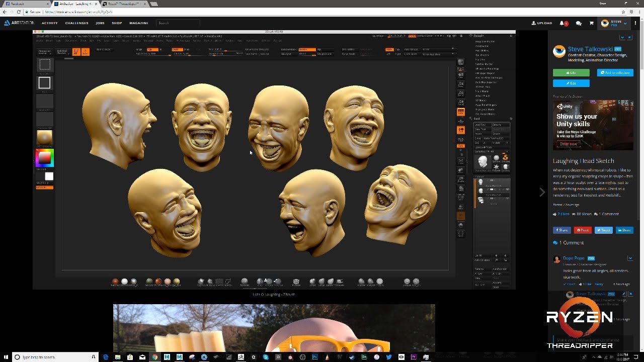Image resolution: width=644 pixels, height=362 pixels.
Task: Expand Dope Pope comment options dropdown
Action: click(x=630, y=258)
